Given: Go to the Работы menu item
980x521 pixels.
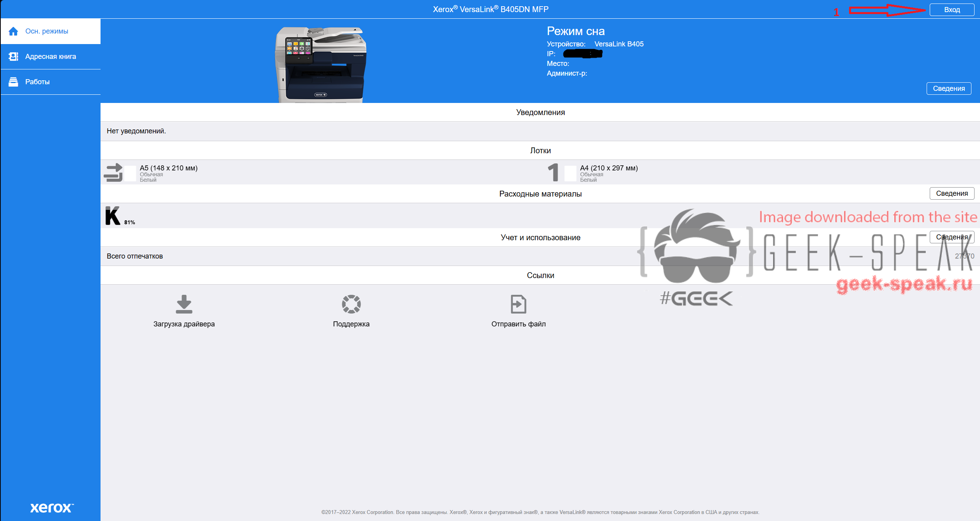Looking at the screenshot, I should point(37,82).
